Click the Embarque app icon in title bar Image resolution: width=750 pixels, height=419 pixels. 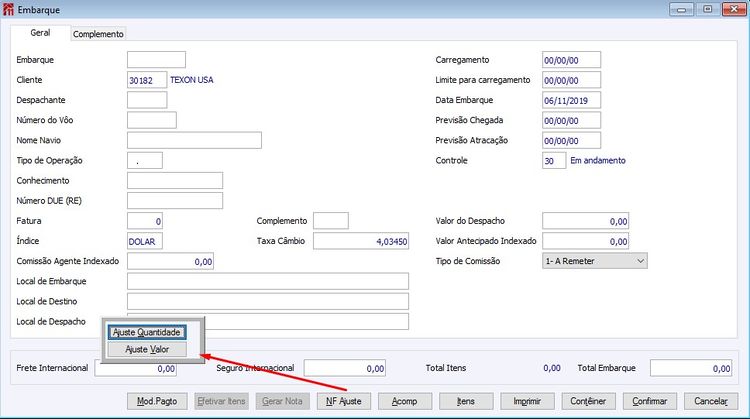(x=9, y=9)
